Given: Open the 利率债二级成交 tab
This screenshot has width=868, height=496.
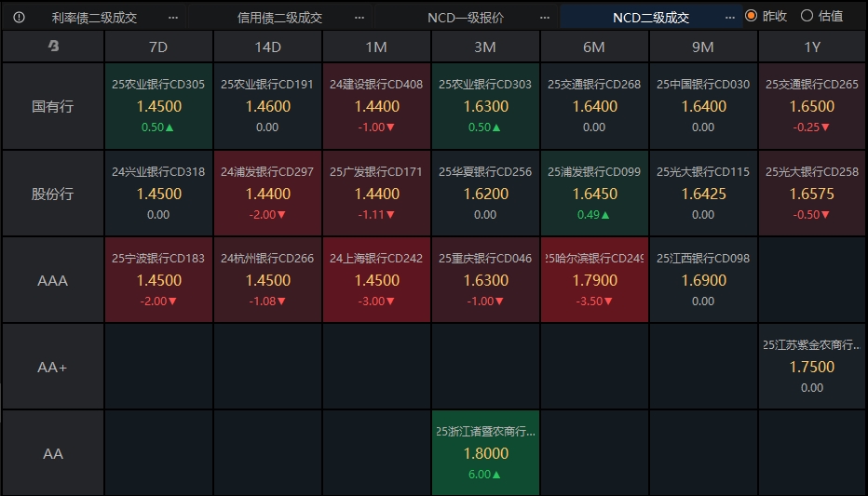Looking at the screenshot, I should point(94,18).
